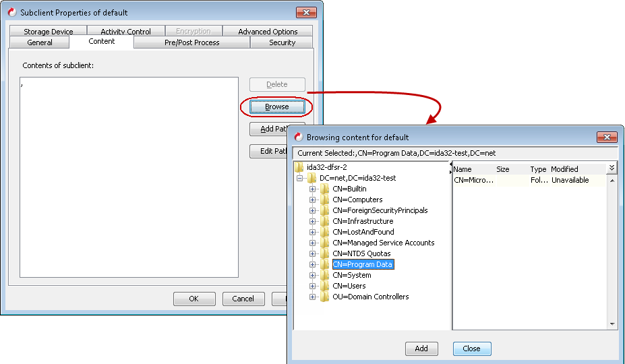This screenshot has width=625, height=364.
Task: Collapse the DC=net,DC=ida32-test node
Action: [299, 179]
